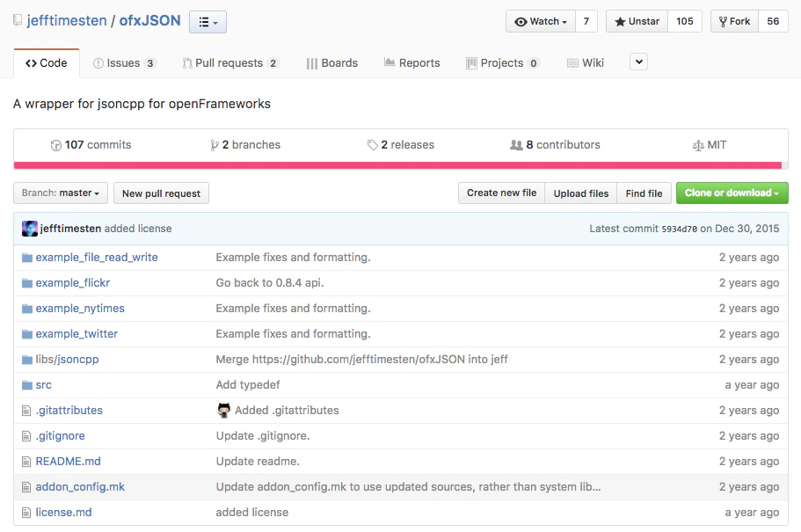This screenshot has width=801, height=532.
Task: Click the Upload files button
Action: 581,193
